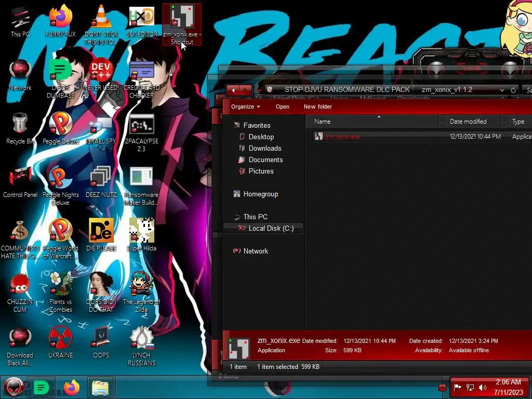Open the network connection tray icon

(x=470, y=387)
